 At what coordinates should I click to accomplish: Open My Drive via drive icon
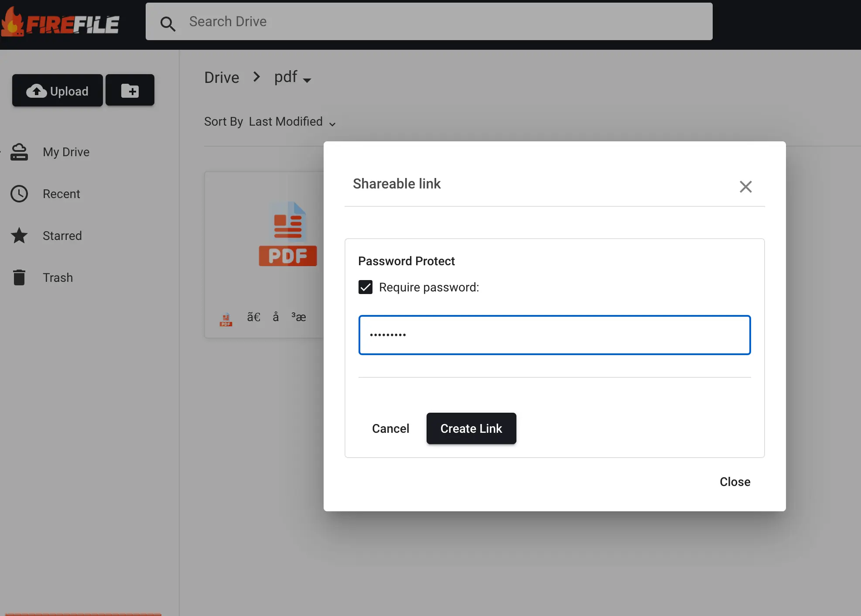coord(19,152)
